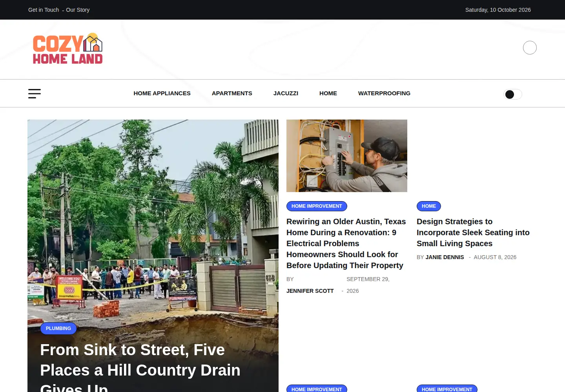Click the August 8, 2026 date

click(495, 257)
